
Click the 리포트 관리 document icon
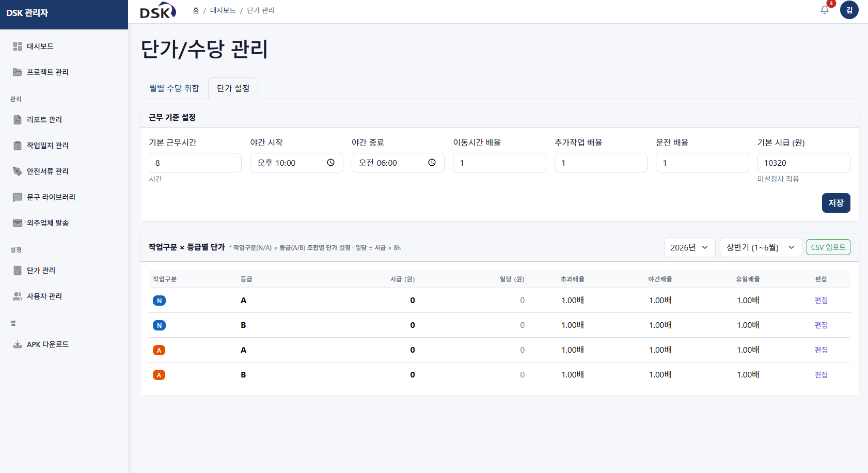coord(18,120)
